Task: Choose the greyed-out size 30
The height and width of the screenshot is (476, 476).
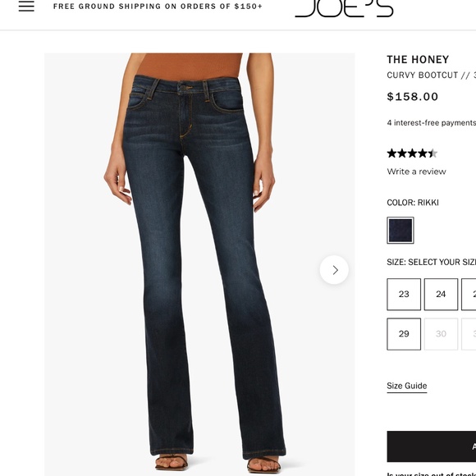Action: point(441,334)
